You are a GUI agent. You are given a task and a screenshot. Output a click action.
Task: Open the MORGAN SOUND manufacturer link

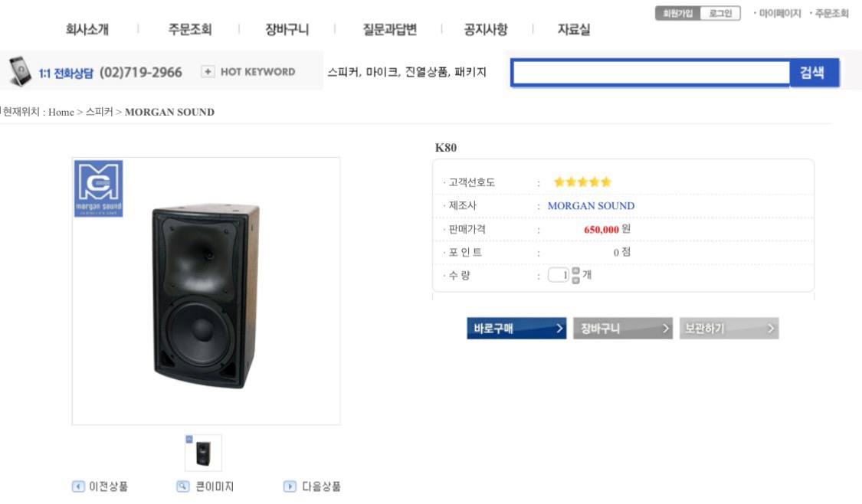(591, 206)
